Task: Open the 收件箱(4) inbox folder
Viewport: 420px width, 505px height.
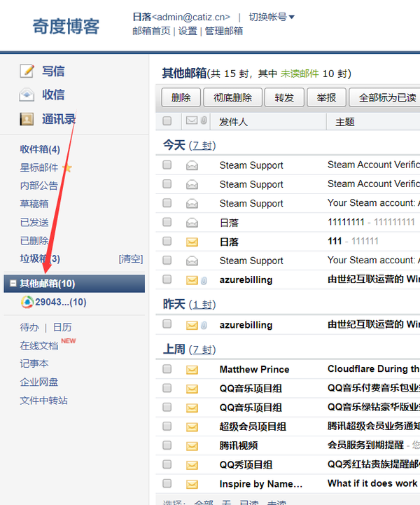Action: tap(40, 149)
